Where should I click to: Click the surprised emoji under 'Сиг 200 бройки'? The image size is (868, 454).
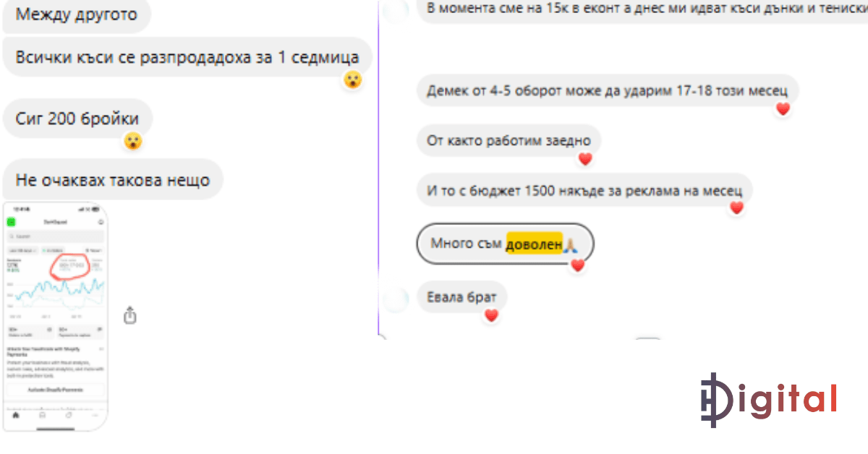point(133,141)
